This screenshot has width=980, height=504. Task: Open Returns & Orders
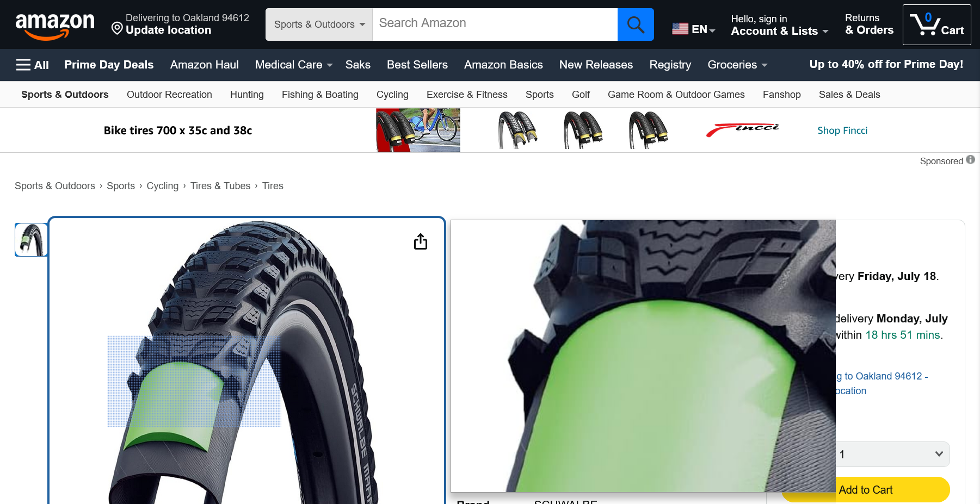click(869, 24)
